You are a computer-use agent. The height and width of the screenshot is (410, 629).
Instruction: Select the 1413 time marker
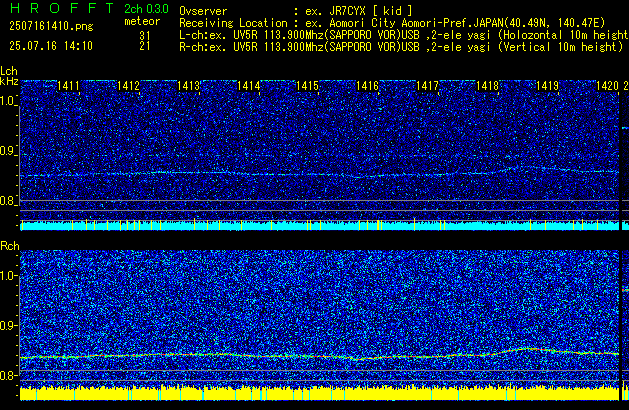pyautogui.click(x=189, y=86)
